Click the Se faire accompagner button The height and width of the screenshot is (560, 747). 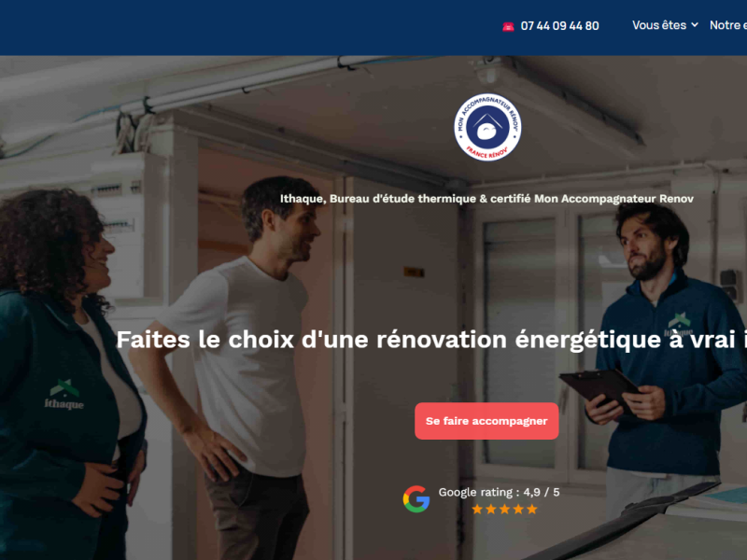(486, 421)
